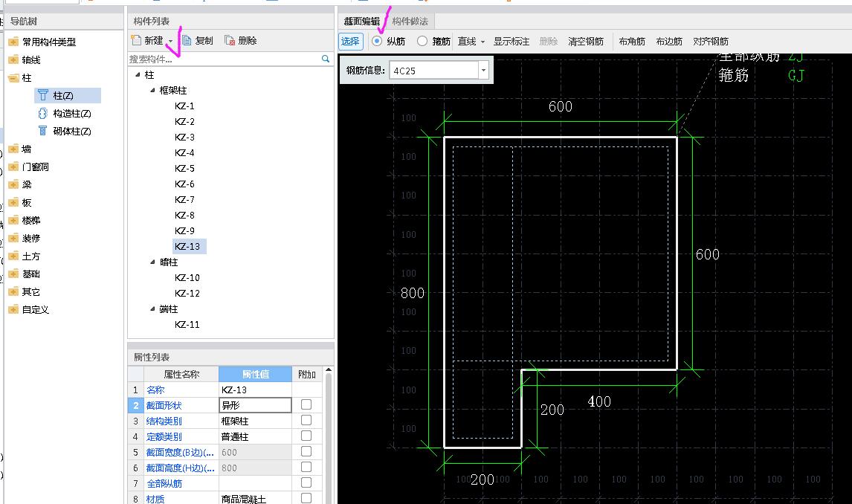Select KZ-10 under 暗柱
This screenshot has width=852, height=504.
pos(187,277)
